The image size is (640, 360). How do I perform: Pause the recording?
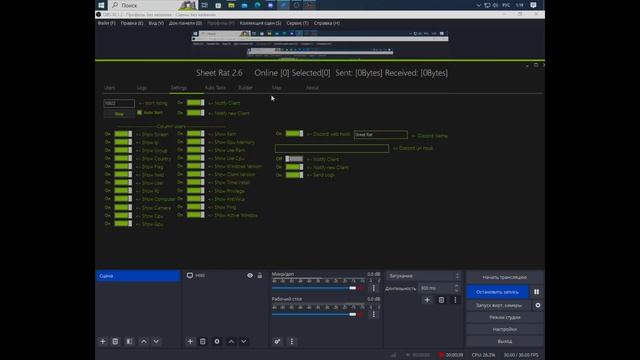(x=536, y=292)
